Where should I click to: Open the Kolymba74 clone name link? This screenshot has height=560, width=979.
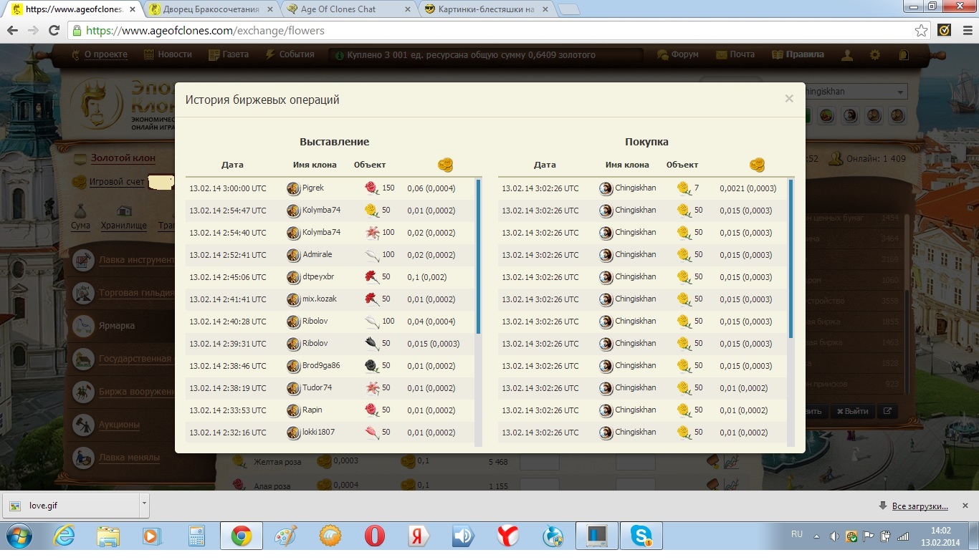(x=321, y=211)
